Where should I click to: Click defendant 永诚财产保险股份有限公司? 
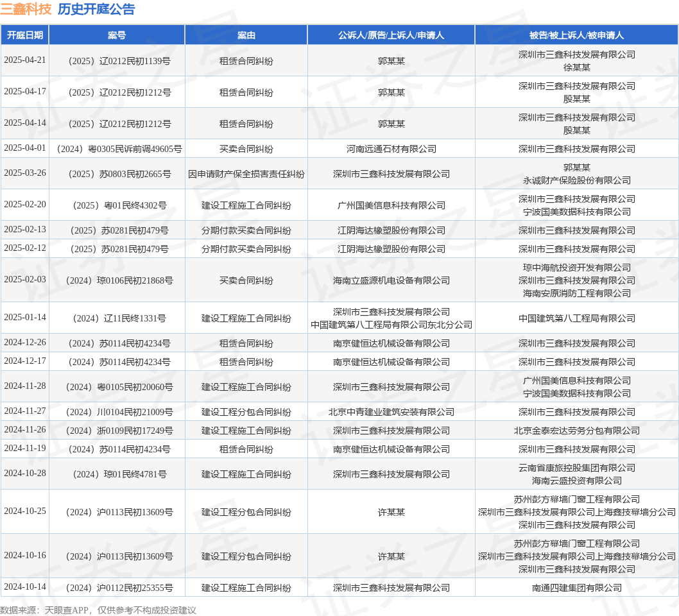[x=576, y=180]
